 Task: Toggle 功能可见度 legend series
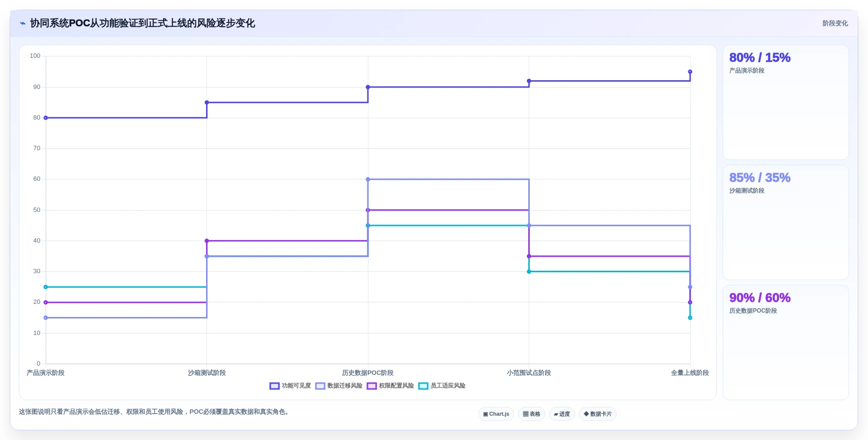click(x=290, y=386)
